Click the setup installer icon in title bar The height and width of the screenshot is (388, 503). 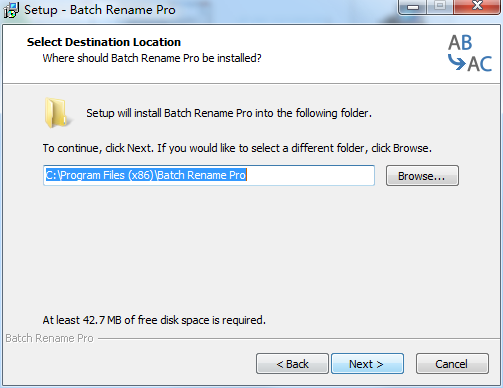pos(11,10)
